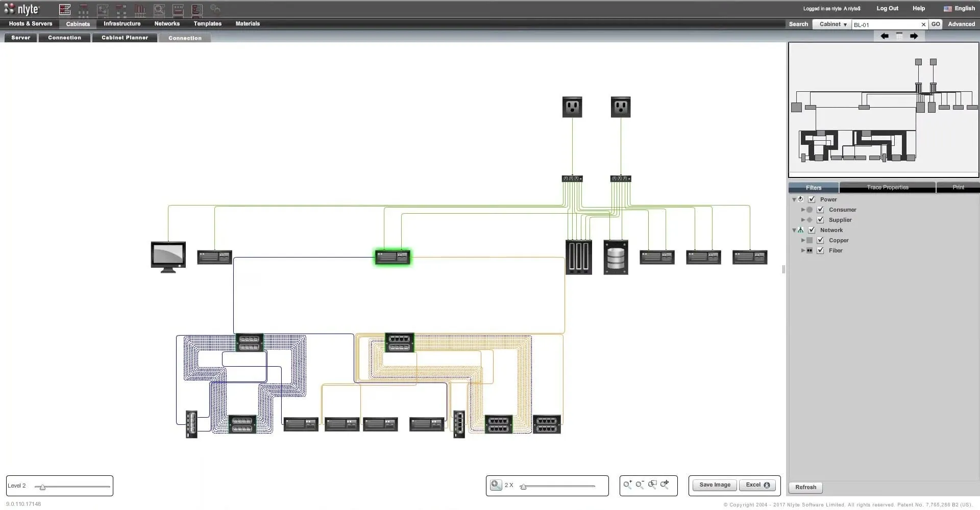Disable the Copper network filter
Image resolution: width=980 pixels, height=510 pixels.
point(820,240)
